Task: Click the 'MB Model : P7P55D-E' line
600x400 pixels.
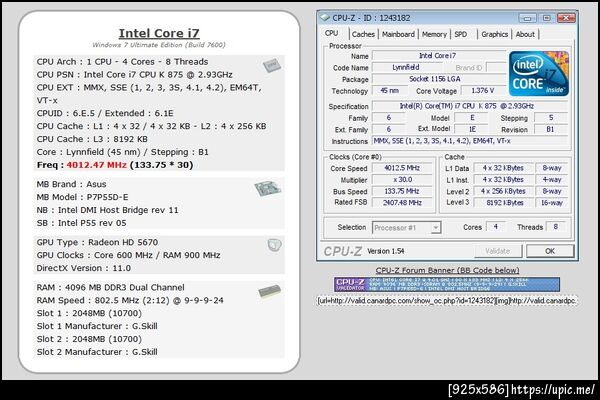Action: pos(83,197)
